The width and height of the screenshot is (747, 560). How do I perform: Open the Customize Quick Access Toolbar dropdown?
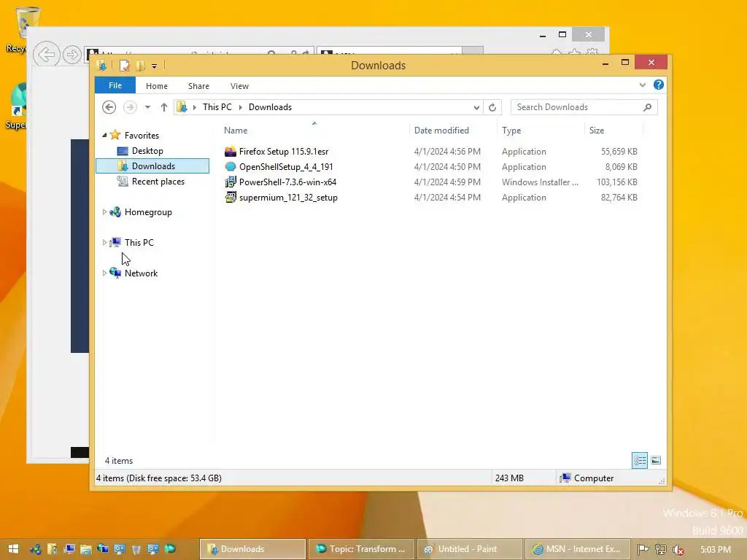pos(155,66)
